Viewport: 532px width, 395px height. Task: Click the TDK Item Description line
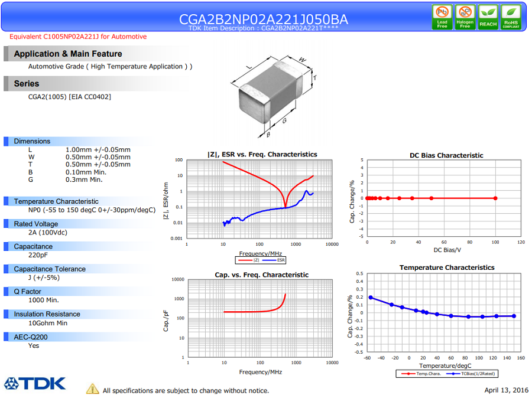click(x=263, y=28)
